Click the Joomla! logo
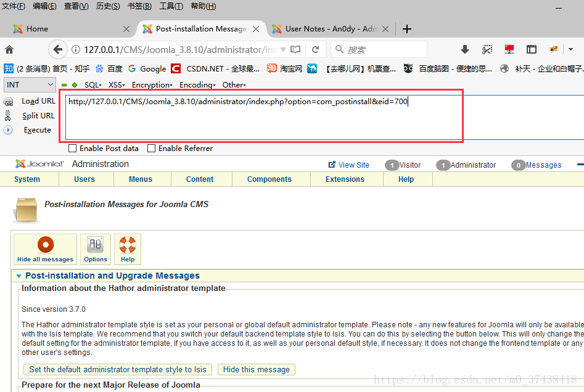 point(39,164)
